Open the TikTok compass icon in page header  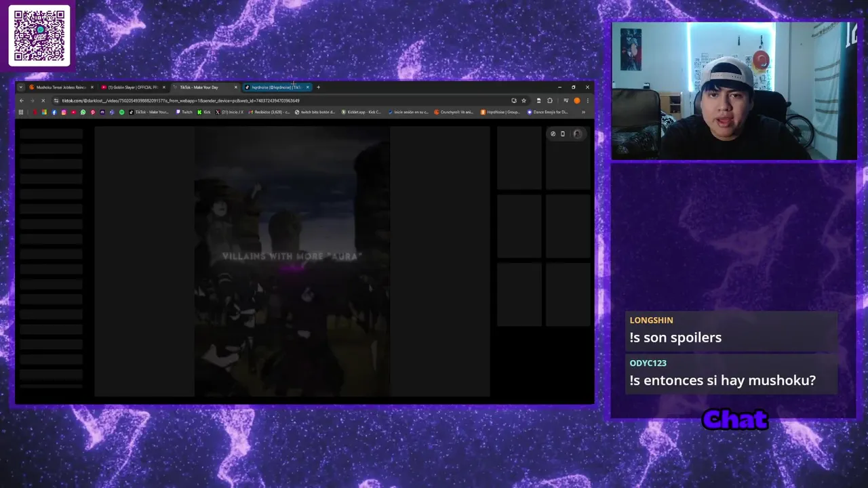tap(553, 134)
